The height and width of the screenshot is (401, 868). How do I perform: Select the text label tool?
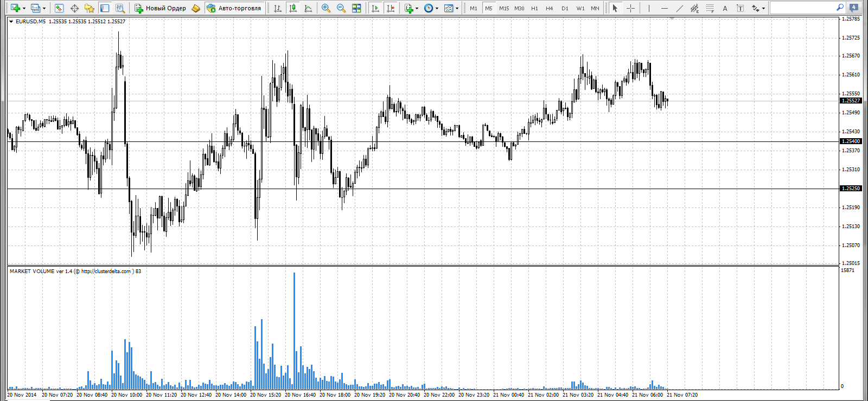coord(740,8)
